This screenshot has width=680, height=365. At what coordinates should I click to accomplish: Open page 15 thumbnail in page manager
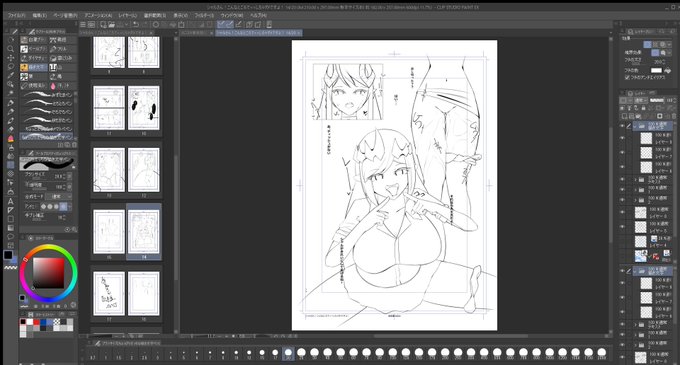[x=109, y=232]
